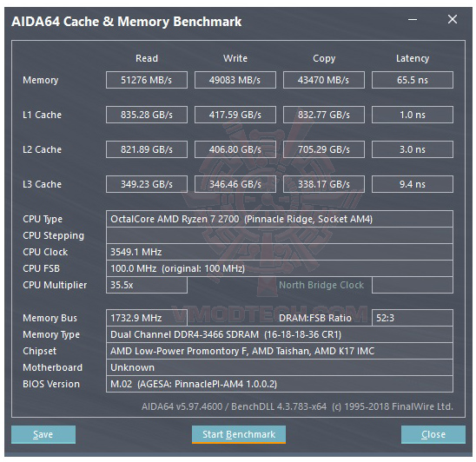This screenshot has height=462, width=476.
Task: Click the L3 Cache row label
Action: point(42,184)
